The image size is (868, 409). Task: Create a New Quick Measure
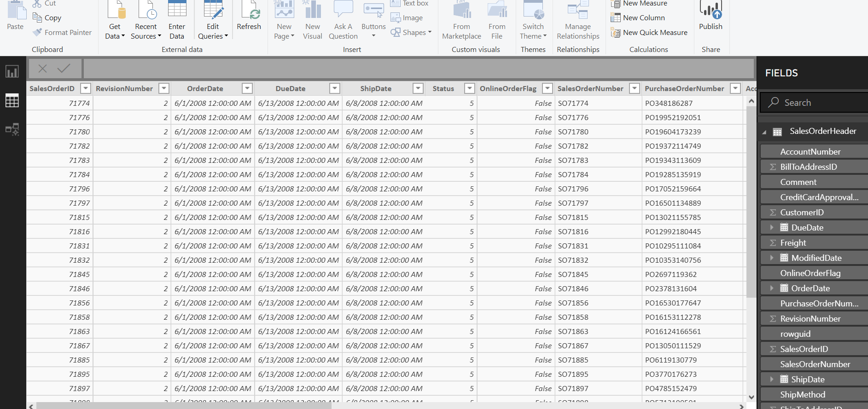tap(649, 33)
